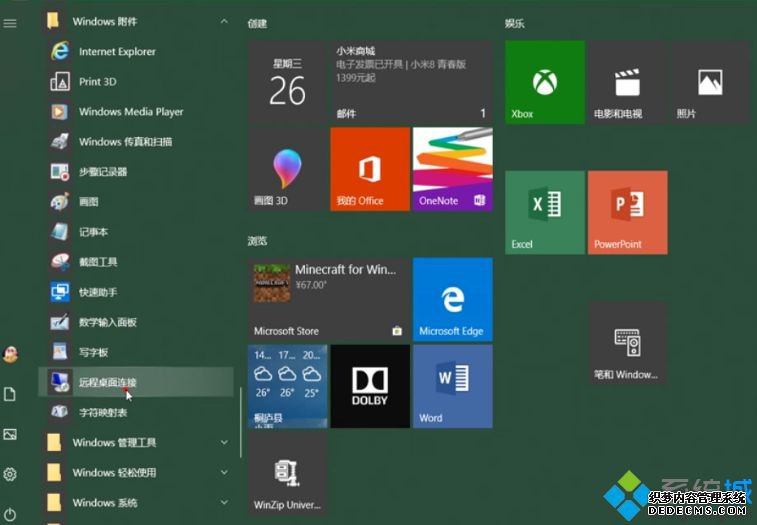757x525 pixels.
Task: Open the weather forecast tile
Action: (x=288, y=386)
